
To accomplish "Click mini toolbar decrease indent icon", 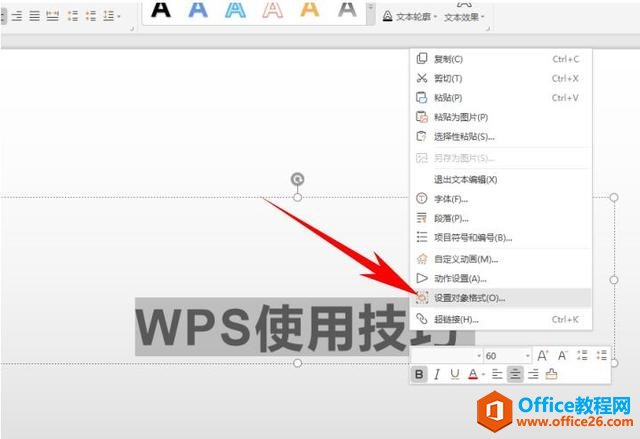I will pyautogui.click(x=582, y=355).
